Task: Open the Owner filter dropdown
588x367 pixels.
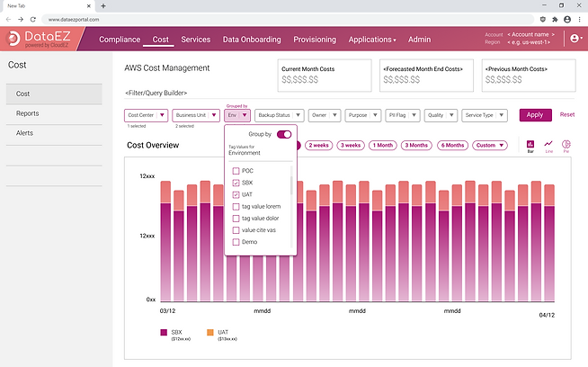Action: 325,115
